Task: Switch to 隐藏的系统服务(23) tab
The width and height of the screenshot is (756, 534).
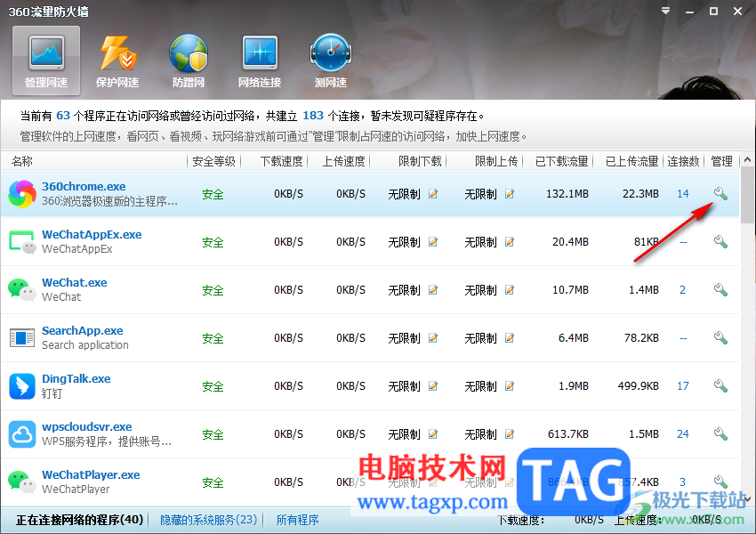Action: point(208,520)
